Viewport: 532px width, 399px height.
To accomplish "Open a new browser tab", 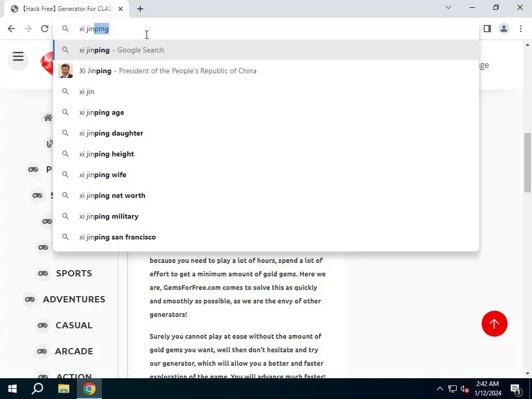I will click(x=140, y=9).
